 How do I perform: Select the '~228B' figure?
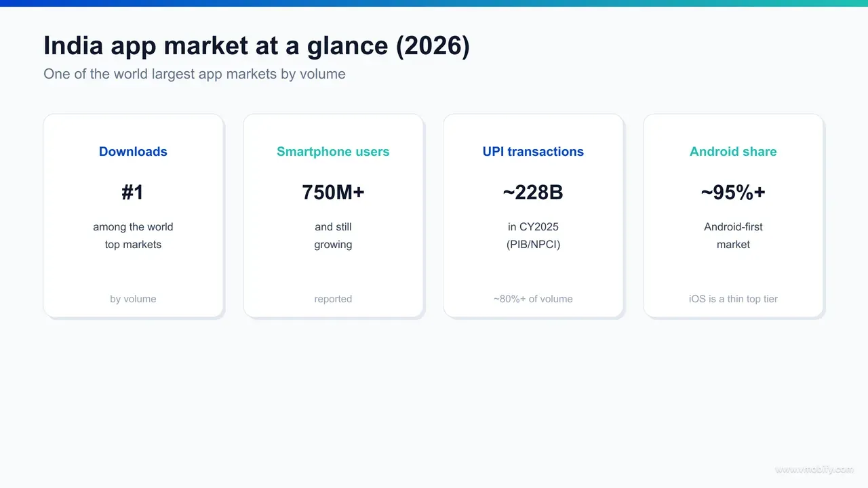click(533, 192)
